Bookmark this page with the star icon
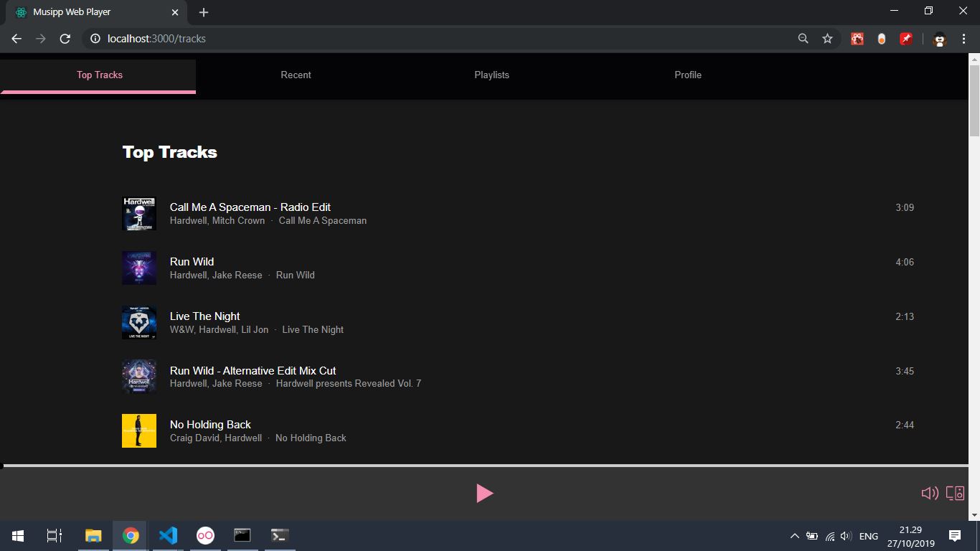Image resolution: width=980 pixels, height=551 pixels. pos(827,39)
